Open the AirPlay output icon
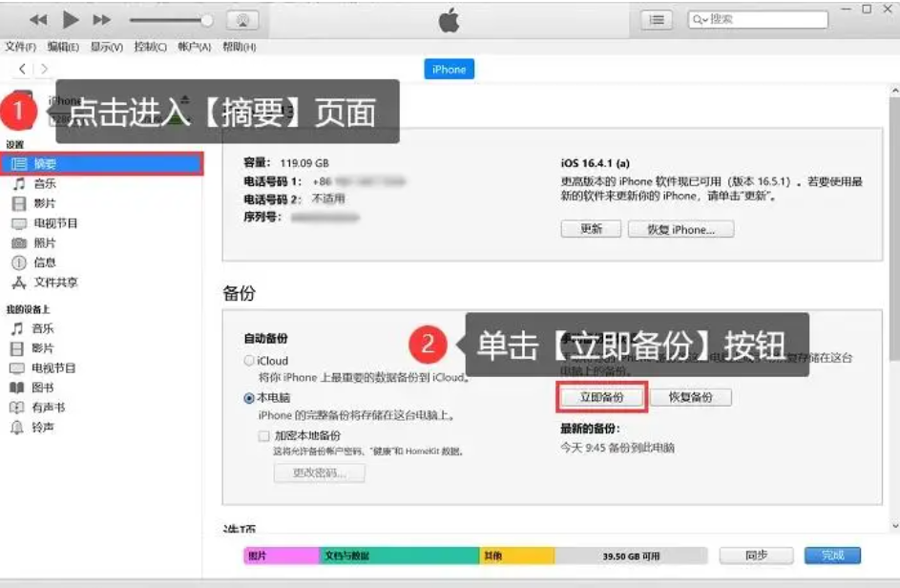Viewport: 900px width, 588px height. (242, 21)
